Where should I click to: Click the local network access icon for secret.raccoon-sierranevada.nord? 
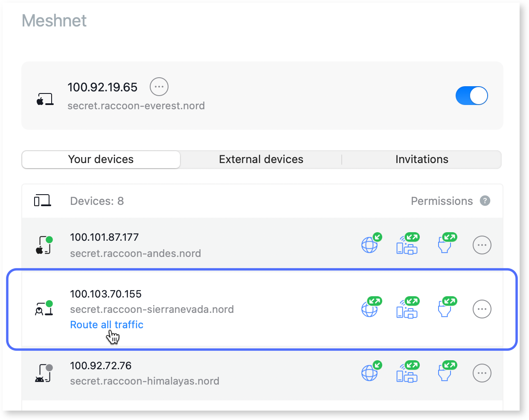click(408, 308)
